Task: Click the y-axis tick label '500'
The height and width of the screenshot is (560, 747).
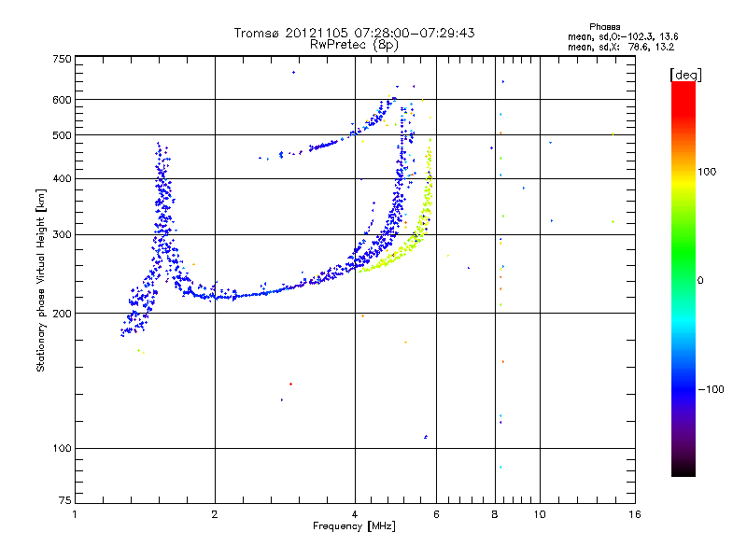Action: point(62,135)
